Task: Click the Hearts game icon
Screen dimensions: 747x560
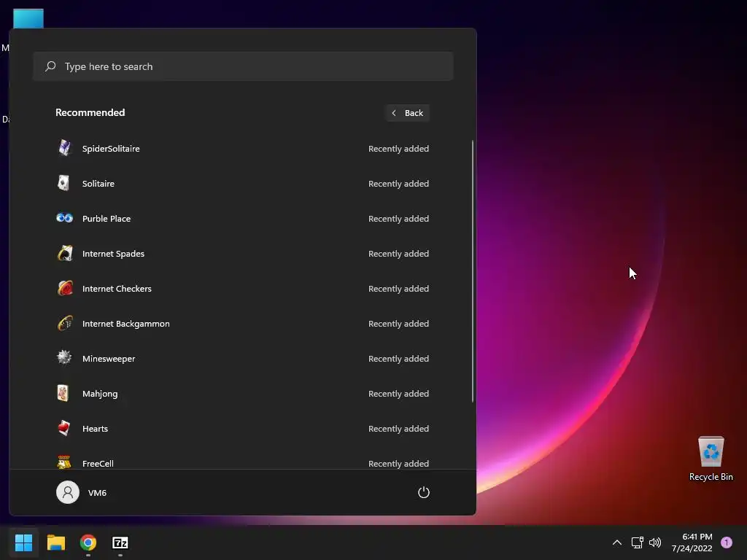Action: click(64, 428)
